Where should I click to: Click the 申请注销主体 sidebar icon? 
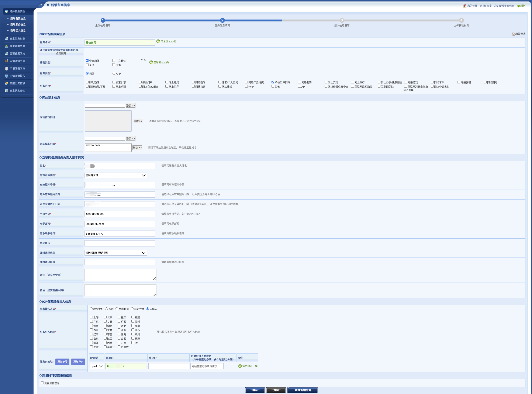click(x=7, y=61)
